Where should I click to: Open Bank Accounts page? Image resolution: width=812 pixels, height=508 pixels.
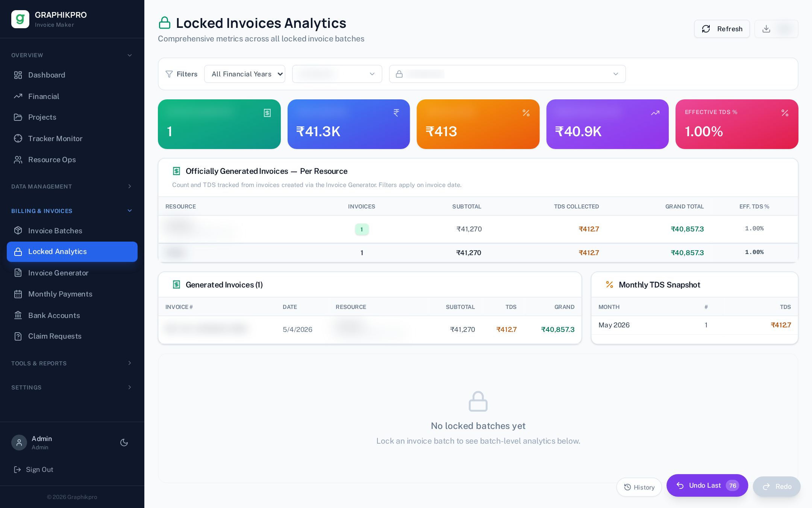72,315
